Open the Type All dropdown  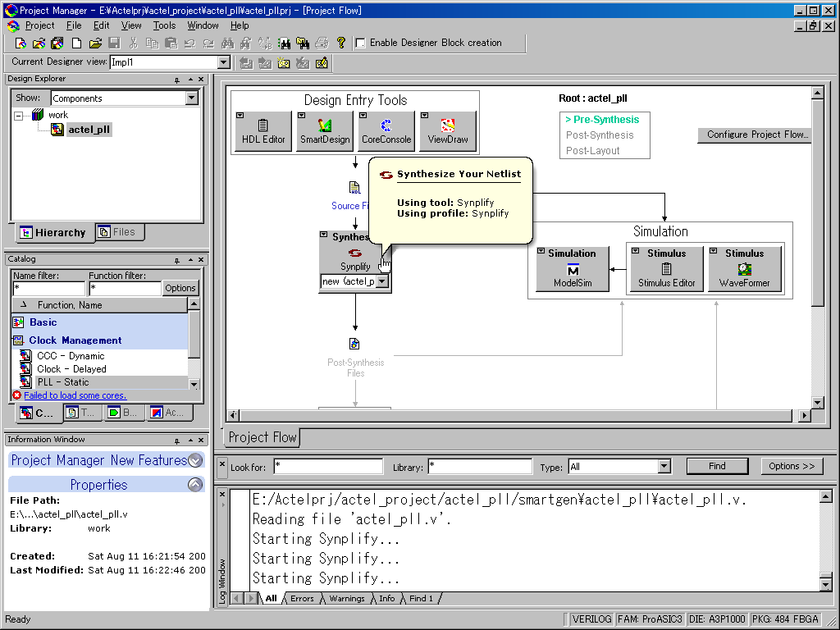[664, 467]
